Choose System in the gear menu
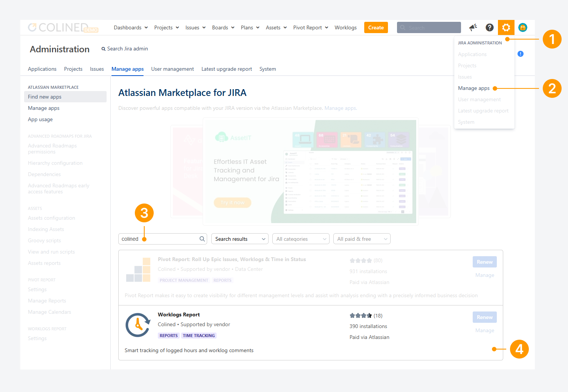Viewport: 568px width, 392px height. click(466, 122)
